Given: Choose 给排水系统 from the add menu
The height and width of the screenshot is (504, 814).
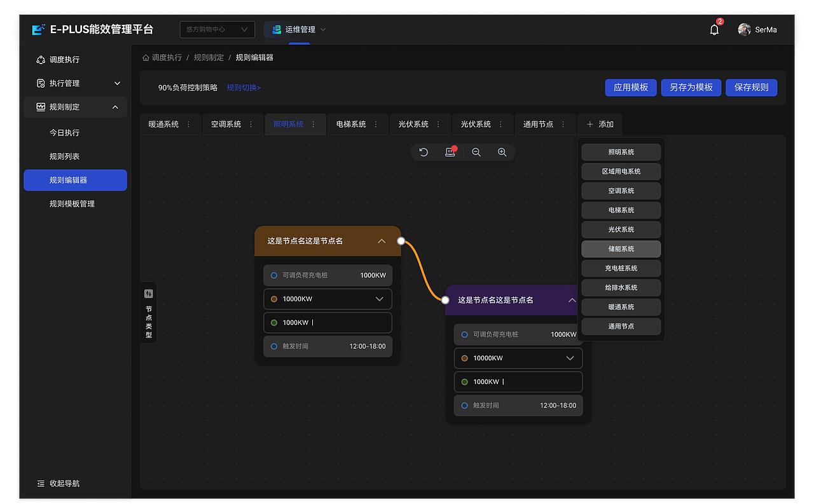Looking at the screenshot, I should tap(621, 288).
